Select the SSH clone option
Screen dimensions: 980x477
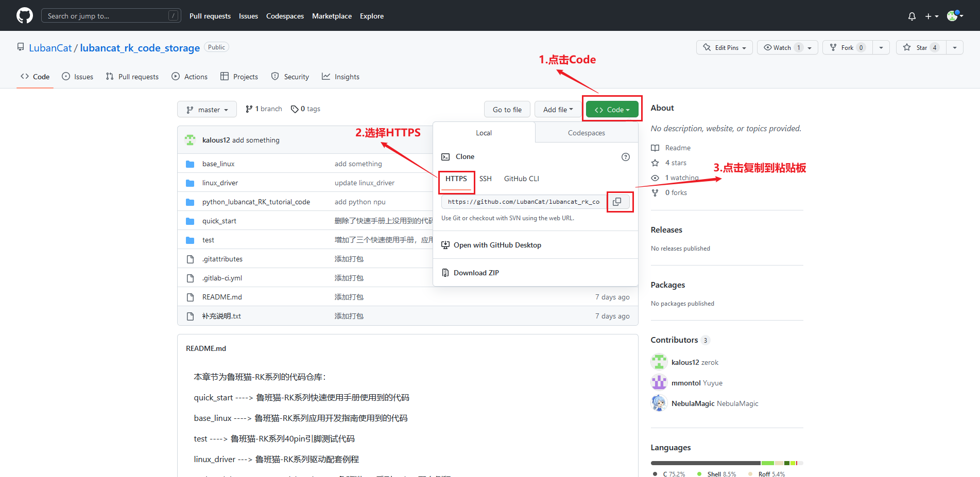(x=486, y=179)
